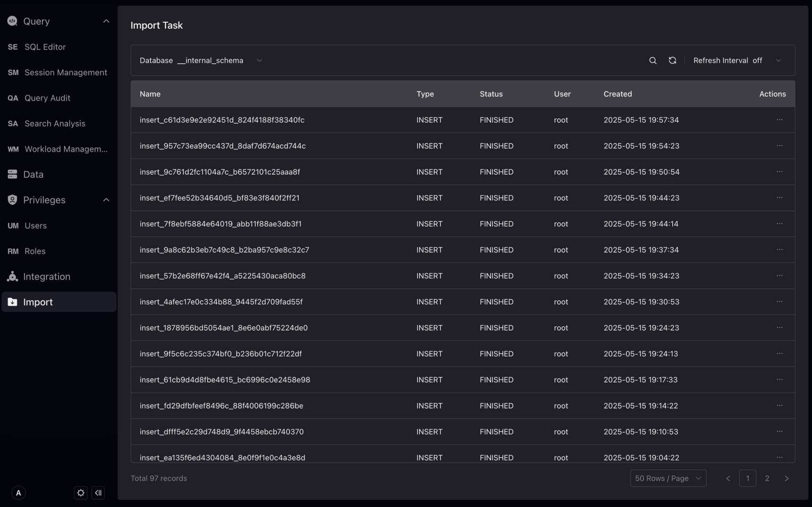Screen dimensions: 812x507
Task: Select Users under Privileges
Action: click(35, 226)
